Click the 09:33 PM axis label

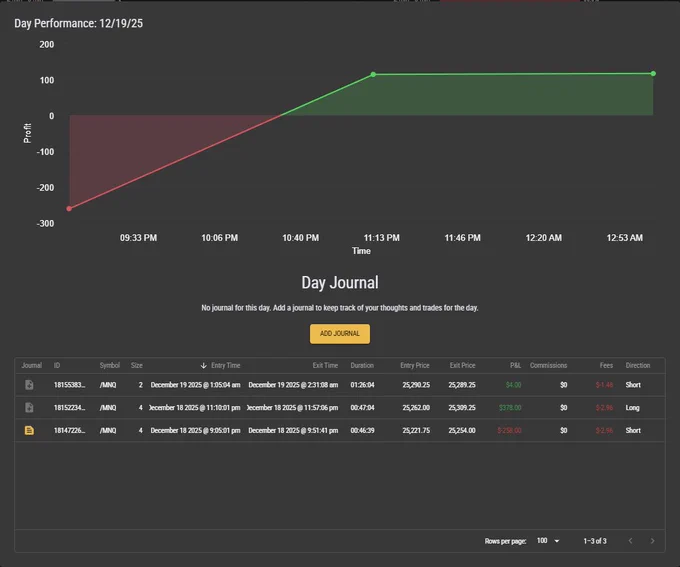[x=138, y=238]
